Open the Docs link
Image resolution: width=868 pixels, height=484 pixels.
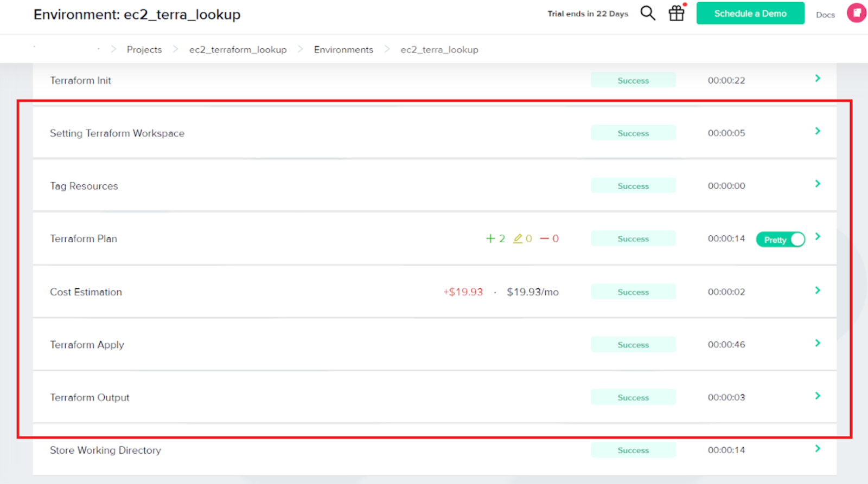pyautogui.click(x=825, y=15)
